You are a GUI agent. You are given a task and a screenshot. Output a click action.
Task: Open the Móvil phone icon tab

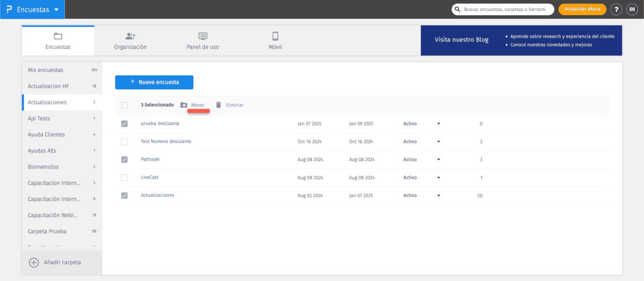click(x=275, y=37)
